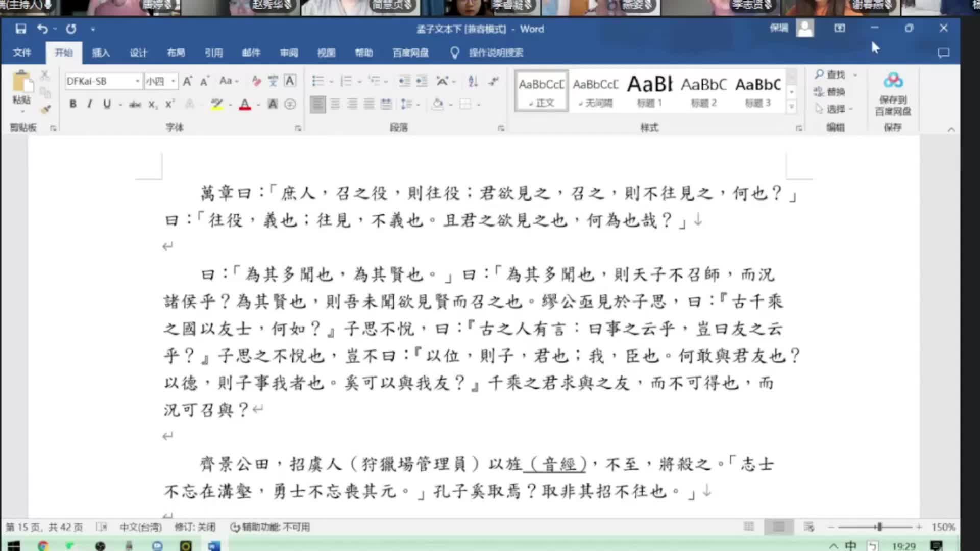The height and width of the screenshot is (551, 980).
Task: Decrease font size with shrink-font icon
Action: (x=205, y=81)
